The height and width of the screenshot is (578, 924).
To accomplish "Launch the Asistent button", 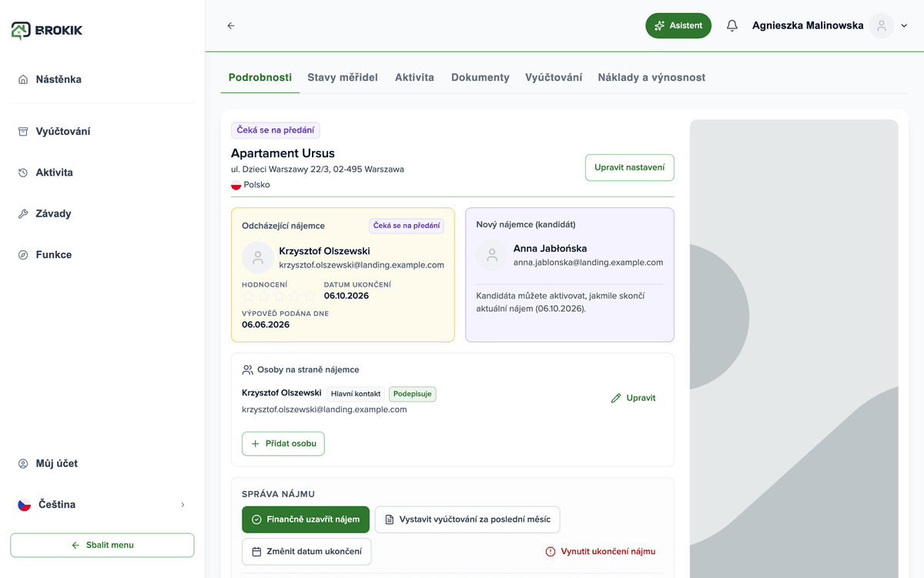I will 678,25.
